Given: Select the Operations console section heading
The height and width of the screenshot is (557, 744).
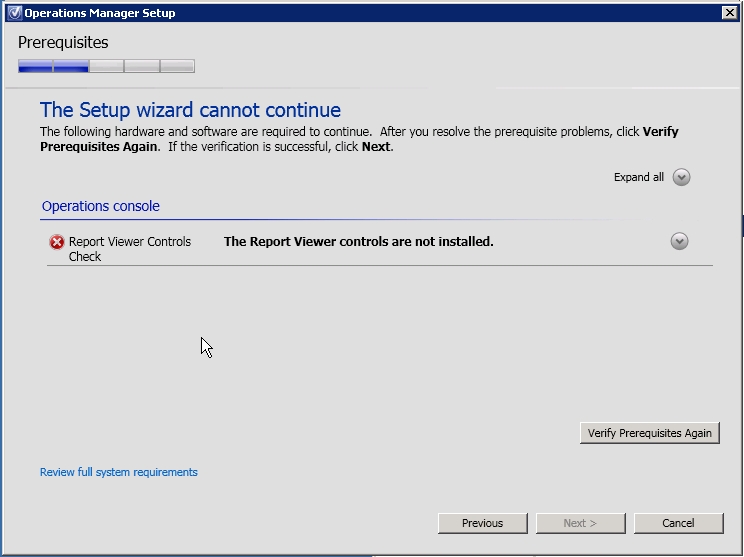Looking at the screenshot, I should [100, 206].
